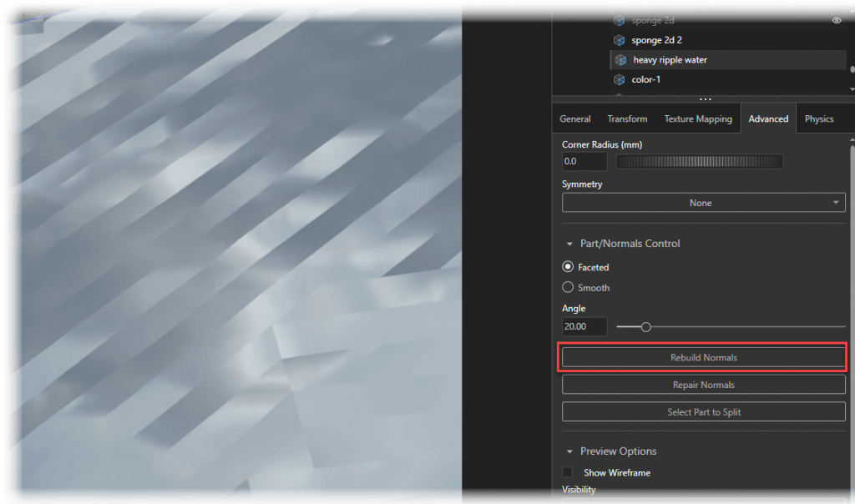
Task: Click the Angle value input showing 20.00
Action: point(584,326)
